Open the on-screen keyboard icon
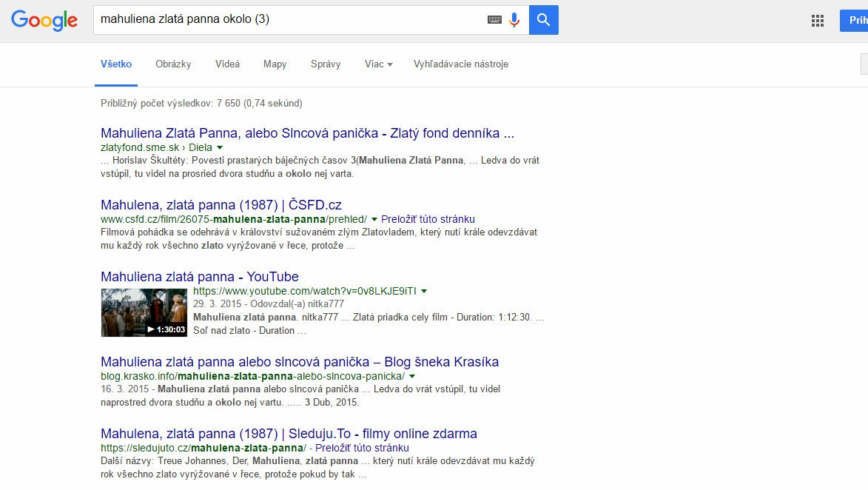The width and height of the screenshot is (868, 490). pos(494,20)
